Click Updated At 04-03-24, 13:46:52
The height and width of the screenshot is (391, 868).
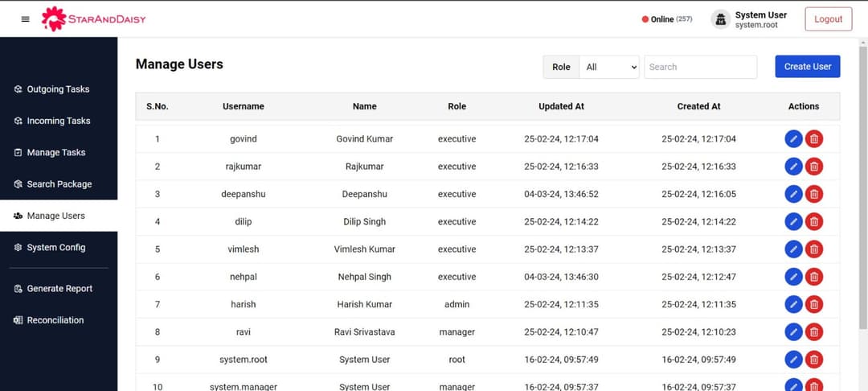point(561,195)
